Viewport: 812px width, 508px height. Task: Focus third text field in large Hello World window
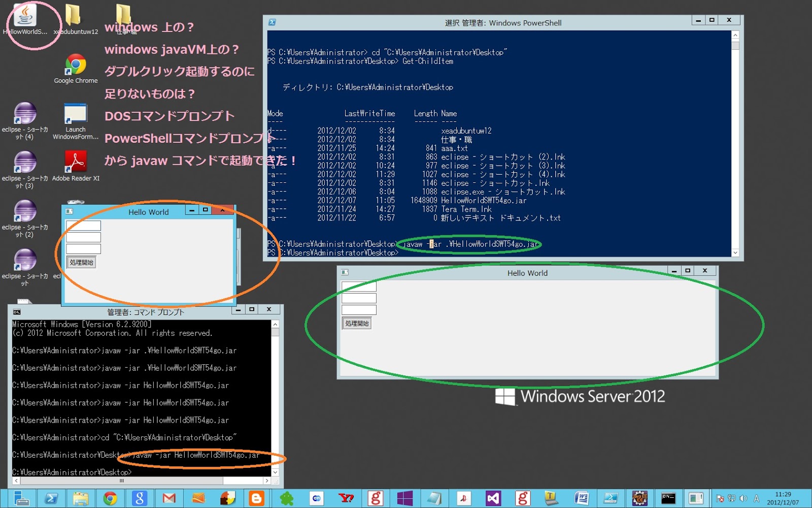[359, 310]
